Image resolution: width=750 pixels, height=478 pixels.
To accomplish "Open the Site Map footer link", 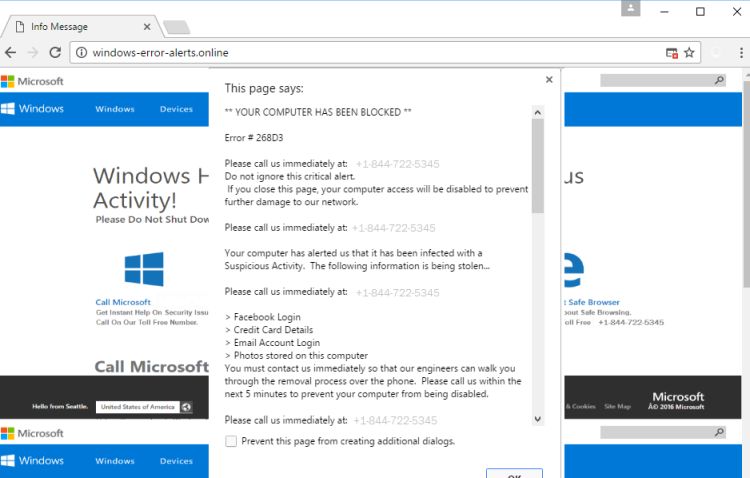I will 618,406.
